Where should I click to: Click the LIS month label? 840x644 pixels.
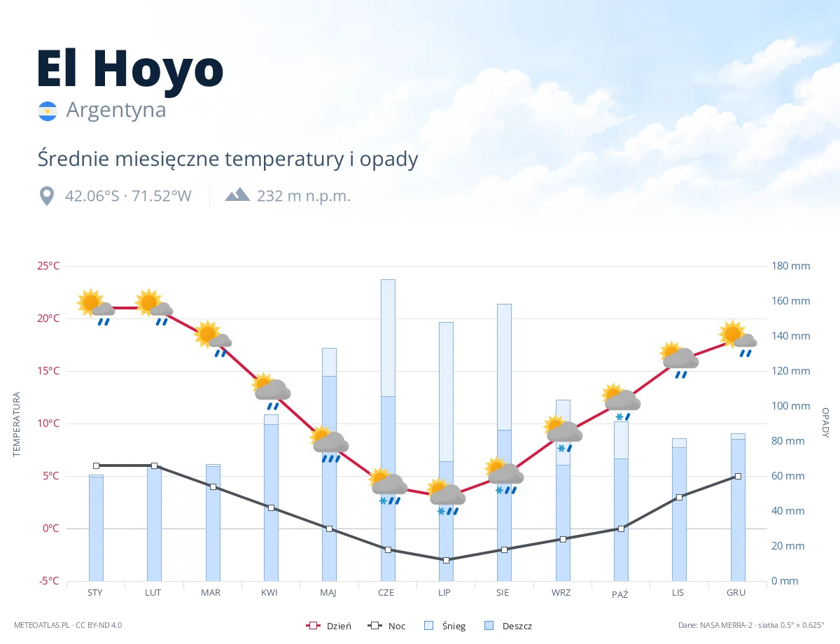(678, 592)
